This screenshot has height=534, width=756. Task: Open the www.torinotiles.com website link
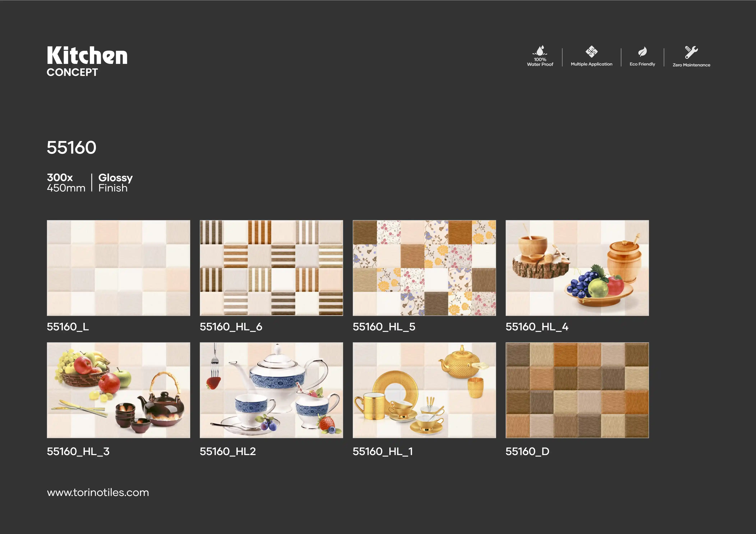pyautogui.click(x=98, y=492)
